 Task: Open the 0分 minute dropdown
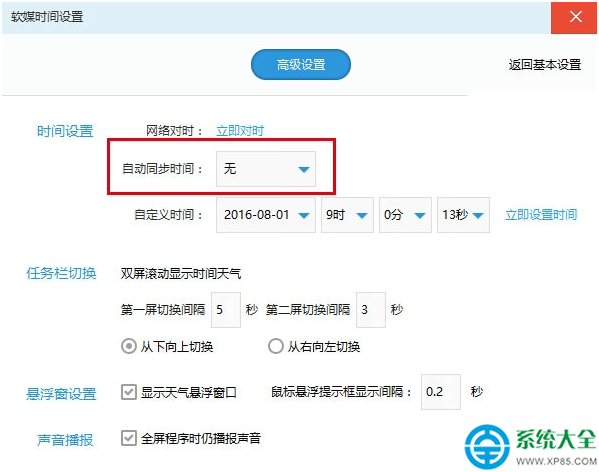point(405,215)
